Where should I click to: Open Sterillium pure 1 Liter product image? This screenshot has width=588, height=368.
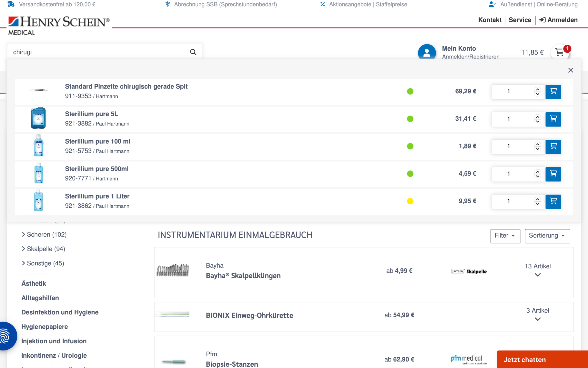[38, 200]
